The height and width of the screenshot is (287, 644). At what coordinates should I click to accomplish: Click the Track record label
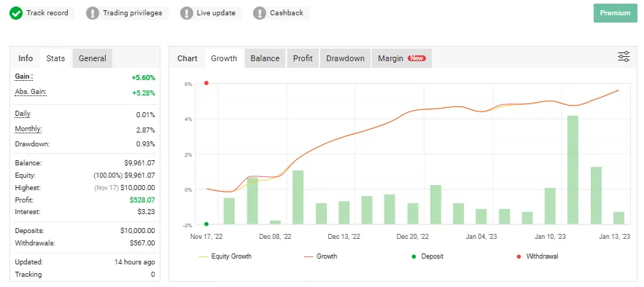(47, 13)
